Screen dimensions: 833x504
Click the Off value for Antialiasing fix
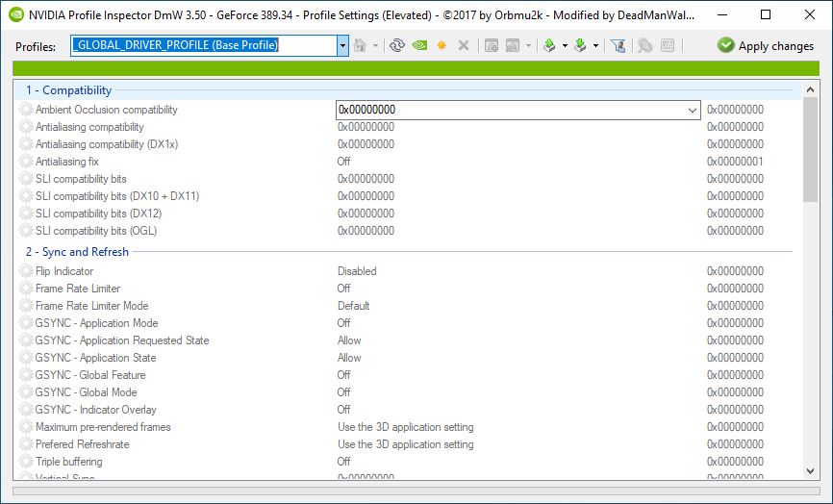(x=343, y=162)
